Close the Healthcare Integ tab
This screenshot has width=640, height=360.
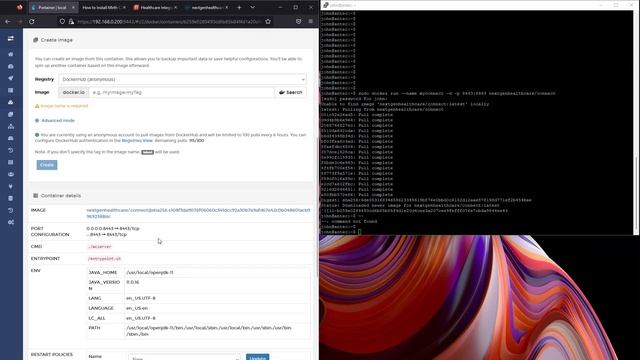(176, 7)
